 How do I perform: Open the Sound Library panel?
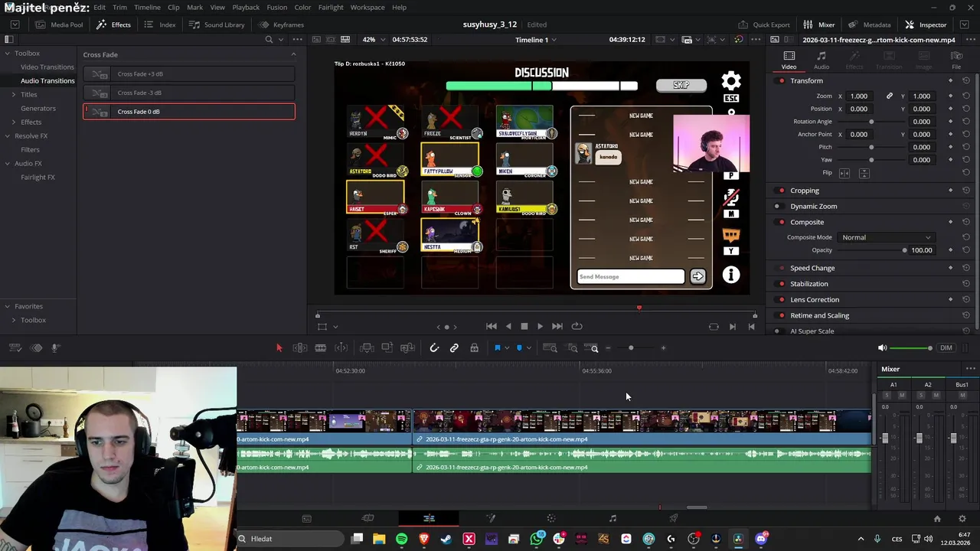click(x=217, y=24)
